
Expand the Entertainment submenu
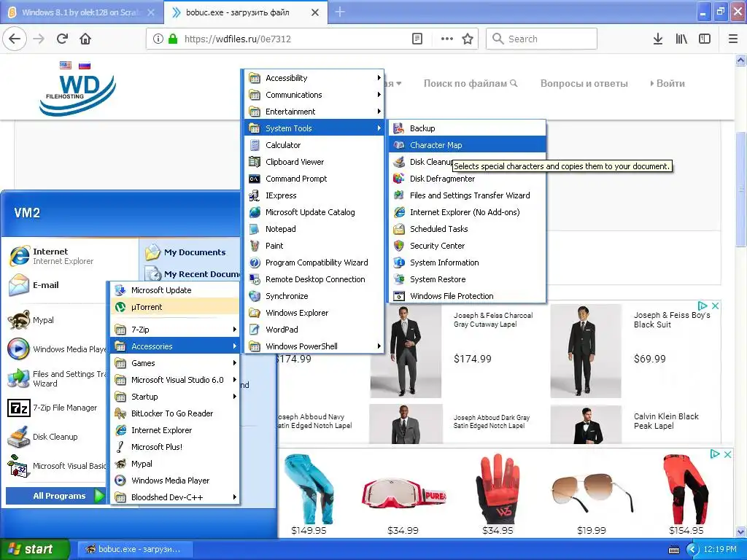[x=314, y=112]
